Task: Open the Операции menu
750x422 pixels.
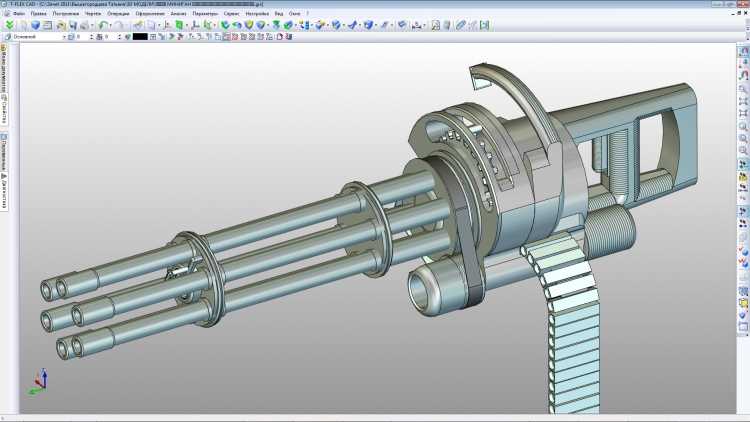Action: click(118, 14)
